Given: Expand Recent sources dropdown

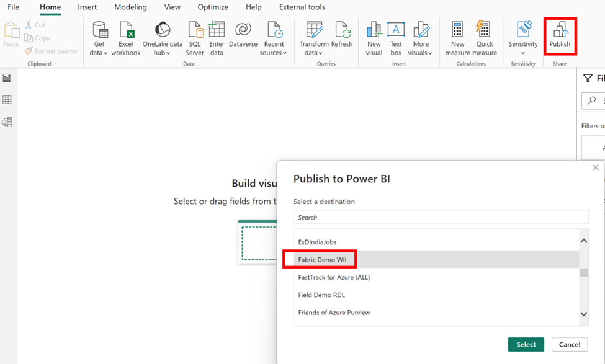Looking at the screenshot, I should click(274, 38).
